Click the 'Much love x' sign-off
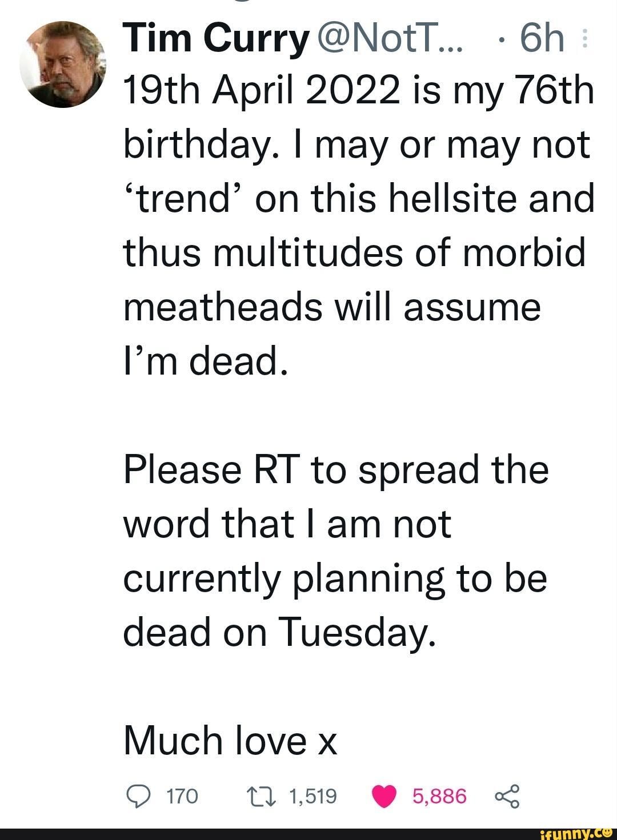The height and width of the screenshot is (840, 617). coord(231,740)
